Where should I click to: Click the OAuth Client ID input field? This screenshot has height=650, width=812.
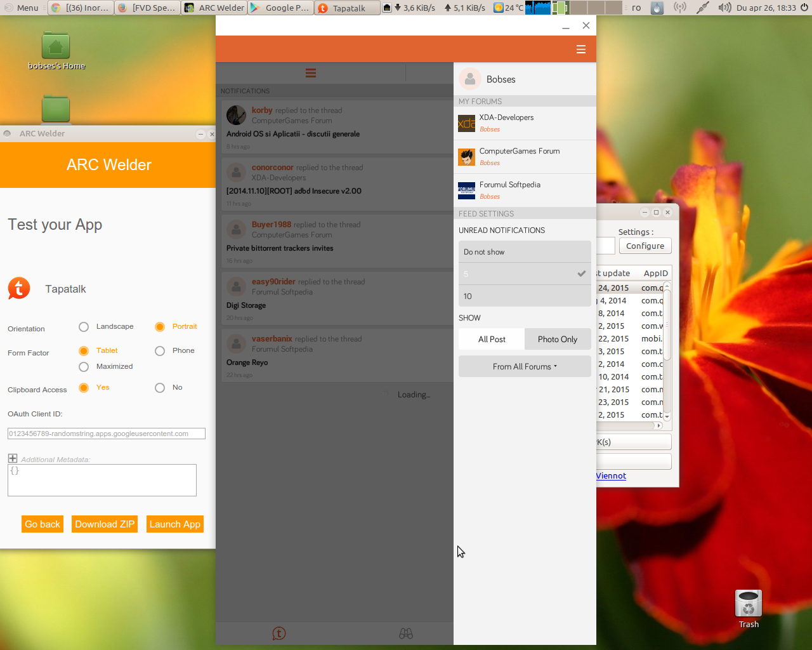[x=107, y=434]
